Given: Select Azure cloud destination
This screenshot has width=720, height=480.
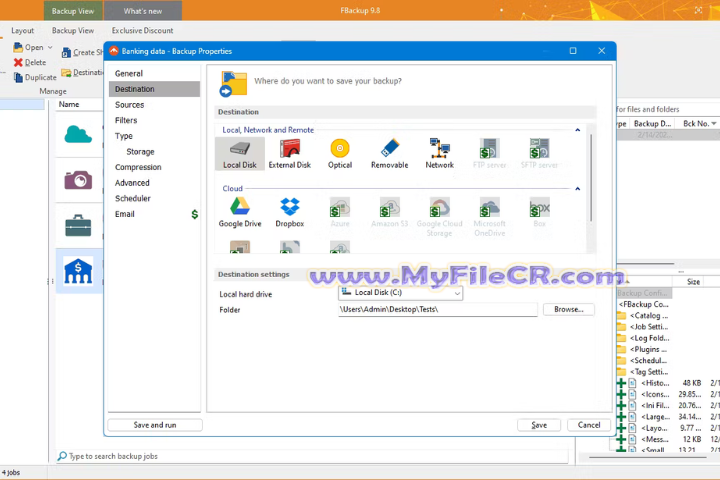Looking at the screenshot, I should pos(340,212).
